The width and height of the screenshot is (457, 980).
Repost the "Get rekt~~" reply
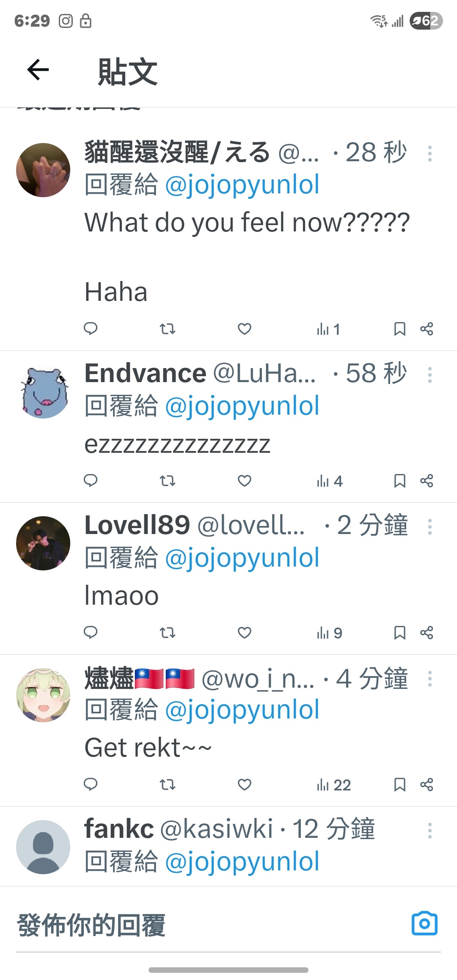click(168, 785)
